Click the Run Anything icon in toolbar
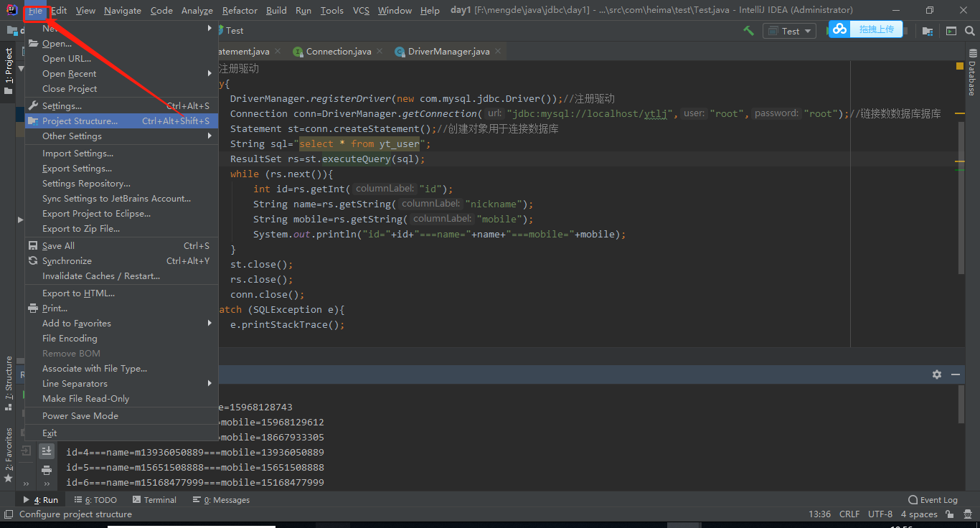 tap(951, 31)
